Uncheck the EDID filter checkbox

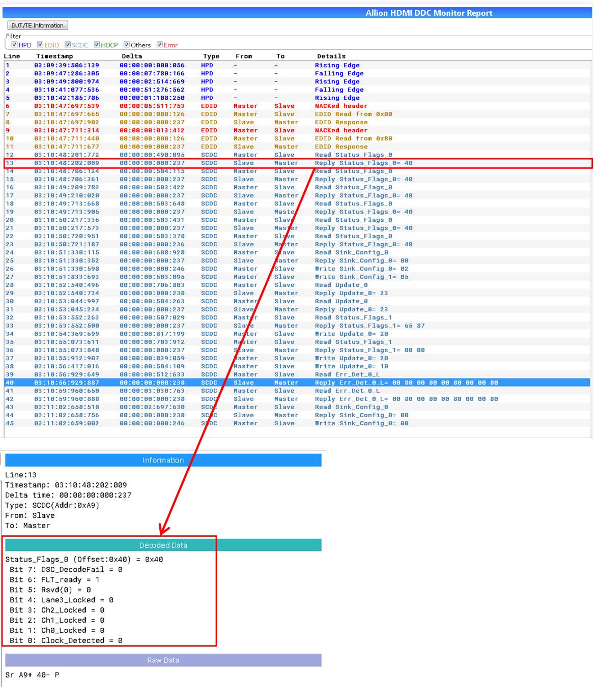tap(40, 45)
